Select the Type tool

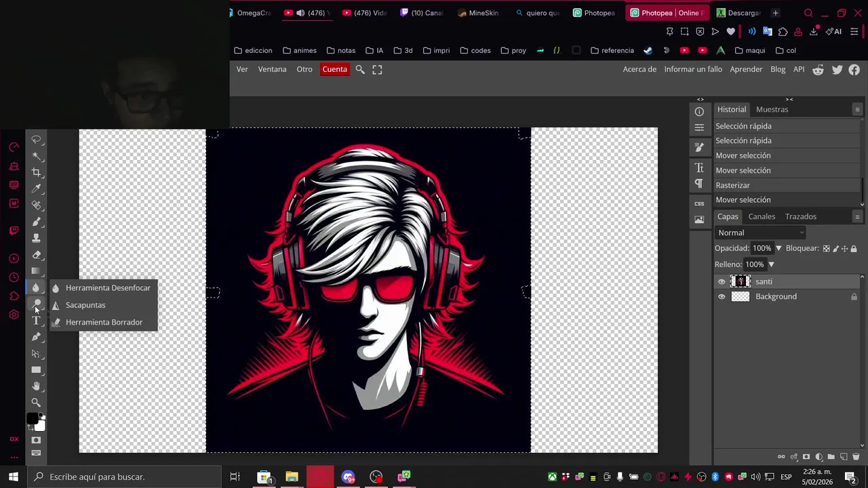click(x=36, y=321)
